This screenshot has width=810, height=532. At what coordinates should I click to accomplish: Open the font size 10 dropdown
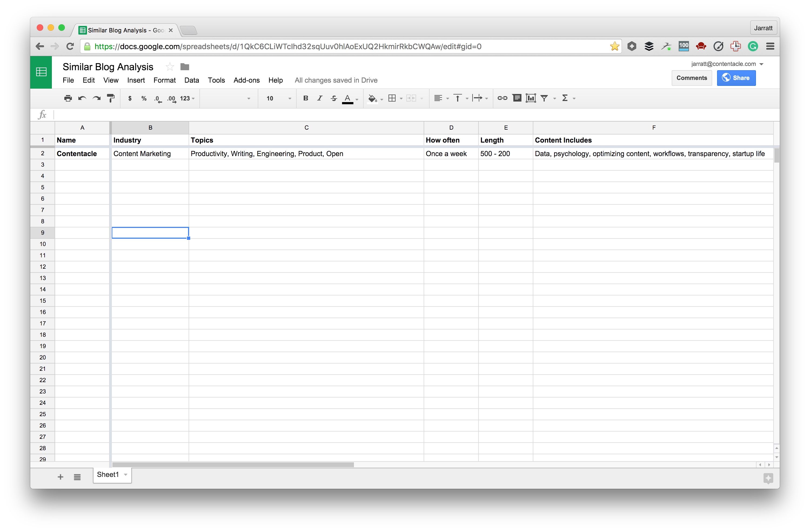[x=278, y=98]
